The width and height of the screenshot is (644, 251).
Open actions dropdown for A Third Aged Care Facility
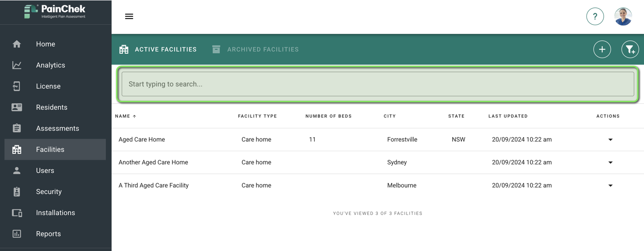(610, 186)
